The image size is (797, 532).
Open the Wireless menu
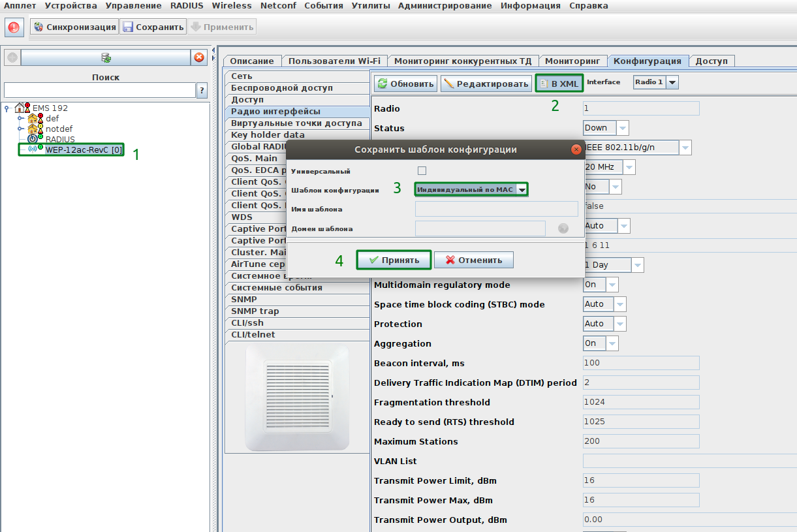click(231, 6)
